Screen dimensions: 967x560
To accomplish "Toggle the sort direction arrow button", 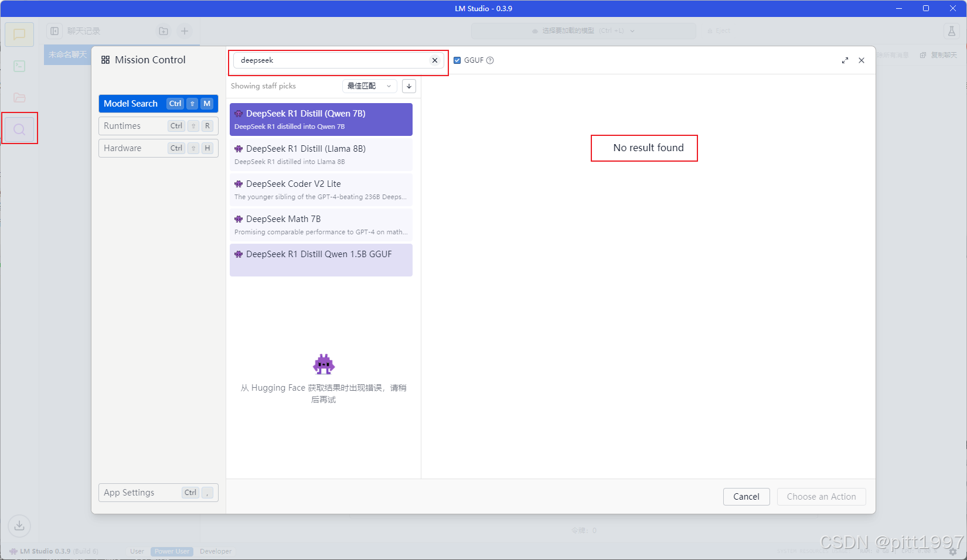I will 409,86.
